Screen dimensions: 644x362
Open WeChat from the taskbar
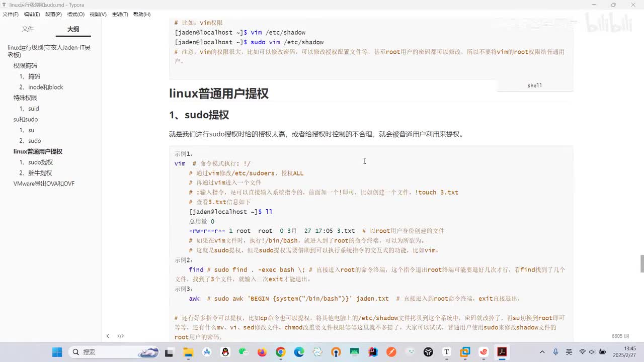pyautogui.click(x=244, y=352)
